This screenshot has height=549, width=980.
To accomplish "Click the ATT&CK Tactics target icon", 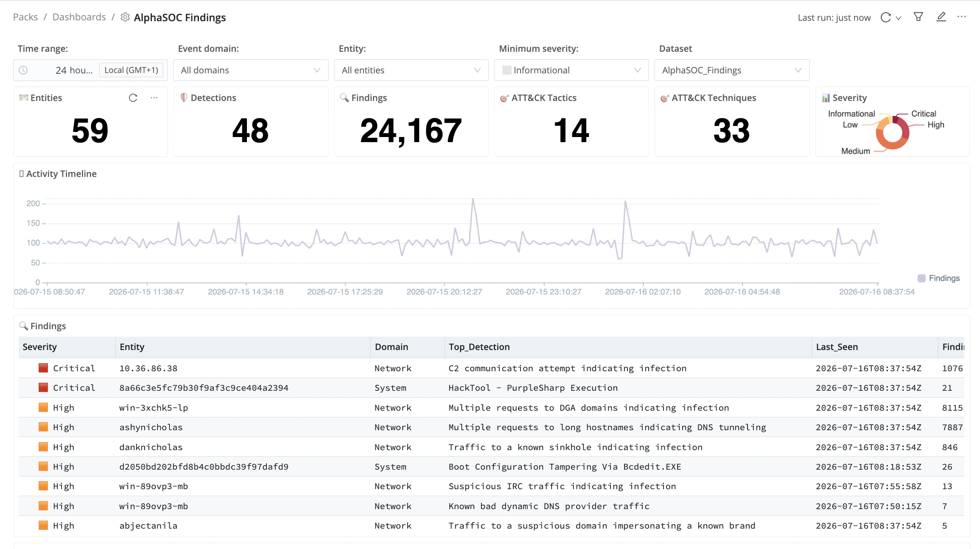I will [504, 98].
